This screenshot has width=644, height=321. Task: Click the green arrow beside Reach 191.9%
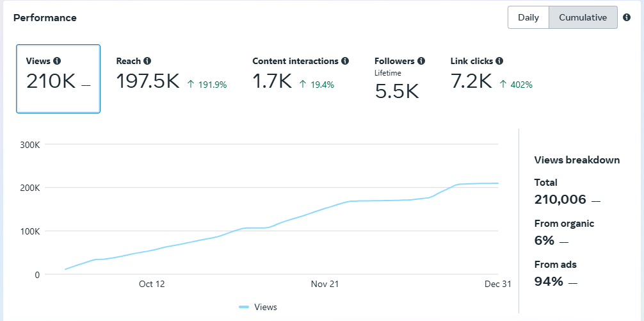coord(191,85)
